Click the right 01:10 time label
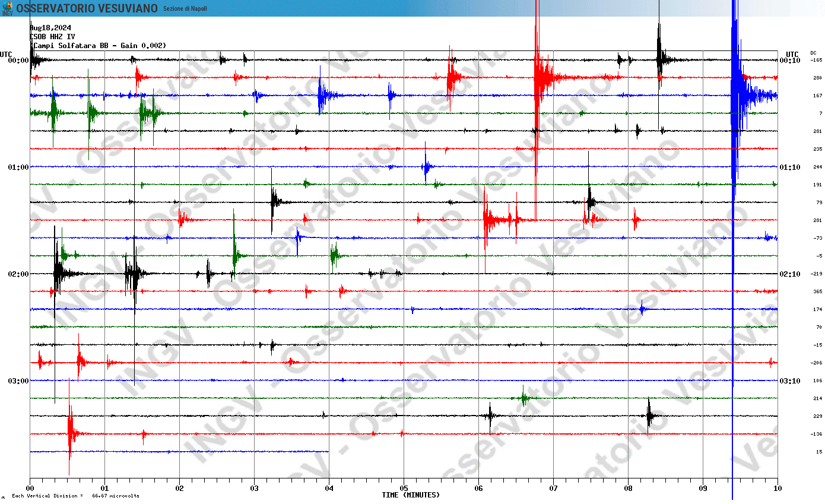The image size is (825, 504). [x=790, y=167]
